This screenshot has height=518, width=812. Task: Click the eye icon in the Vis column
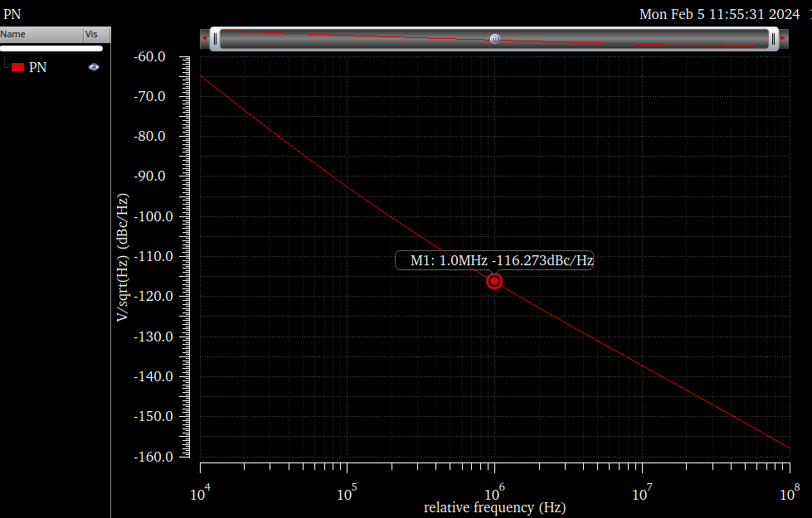[x=93, y=66]
